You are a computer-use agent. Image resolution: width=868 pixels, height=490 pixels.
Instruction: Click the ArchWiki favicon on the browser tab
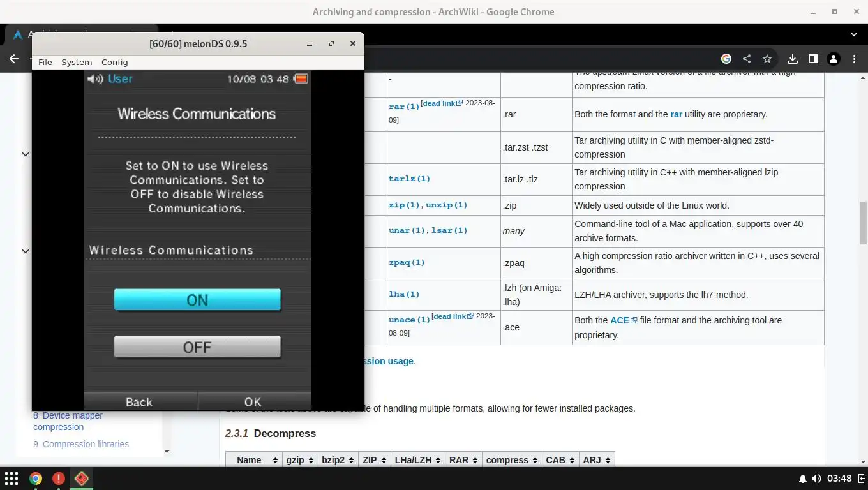pos(18,35)
